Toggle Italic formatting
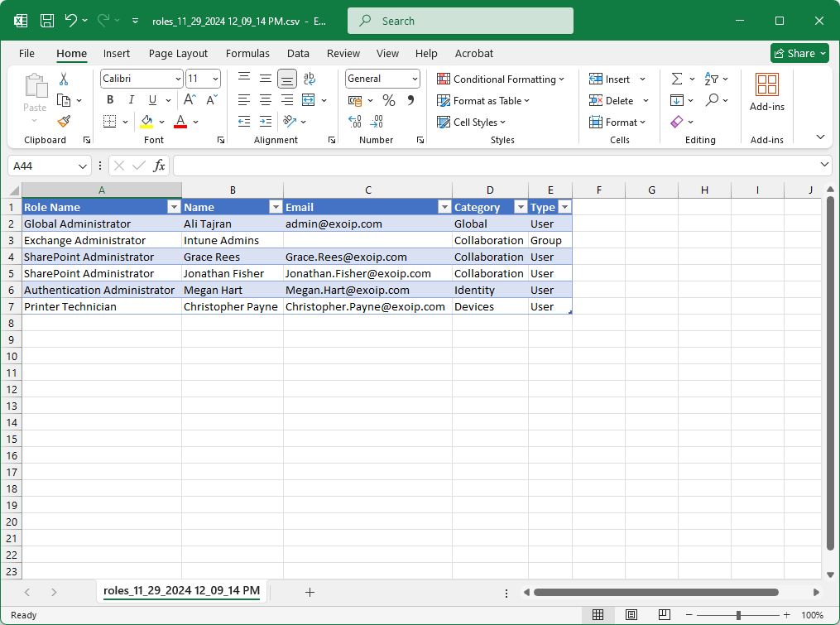This screenshot has width=840, height=625. tap(131, 100)
